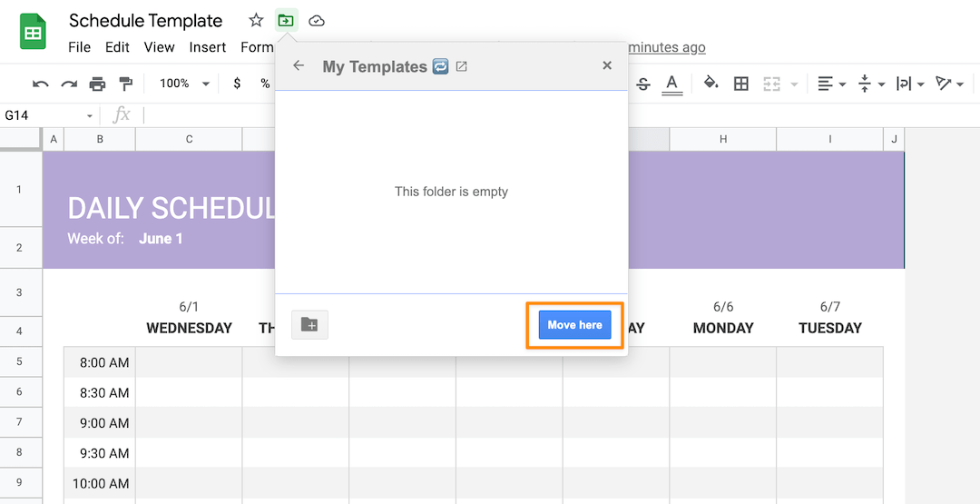
Task: Activate the Paint format roller tool
Action: coord(125,84)
